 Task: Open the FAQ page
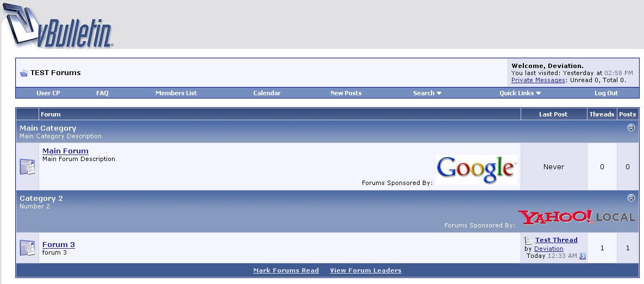click(x=102, y=93)
